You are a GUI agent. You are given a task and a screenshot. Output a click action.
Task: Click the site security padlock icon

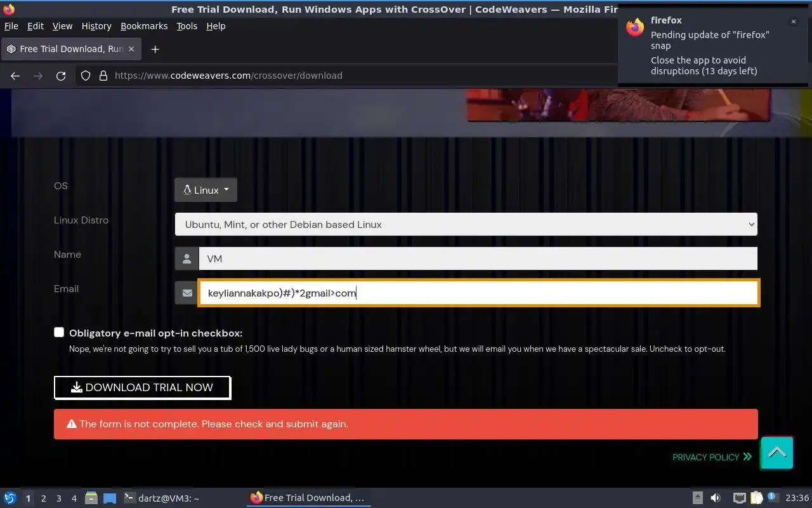[x=103, y=76]
